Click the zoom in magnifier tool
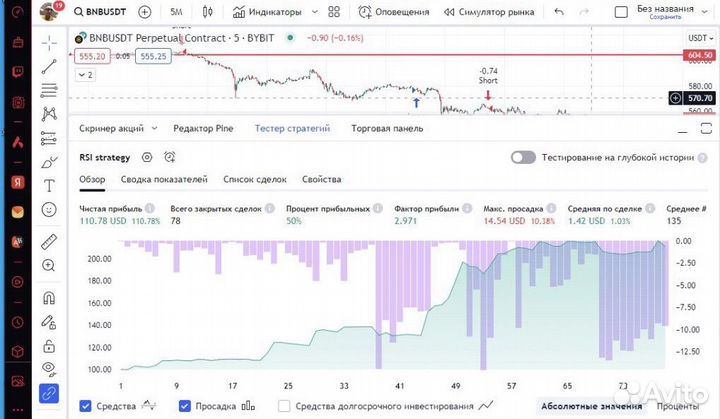The image size is (720, 419). [x=49, y=265]
